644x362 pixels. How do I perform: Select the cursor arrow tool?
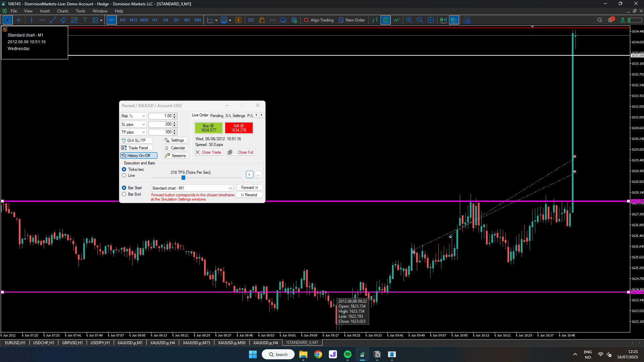coord(8,20)
